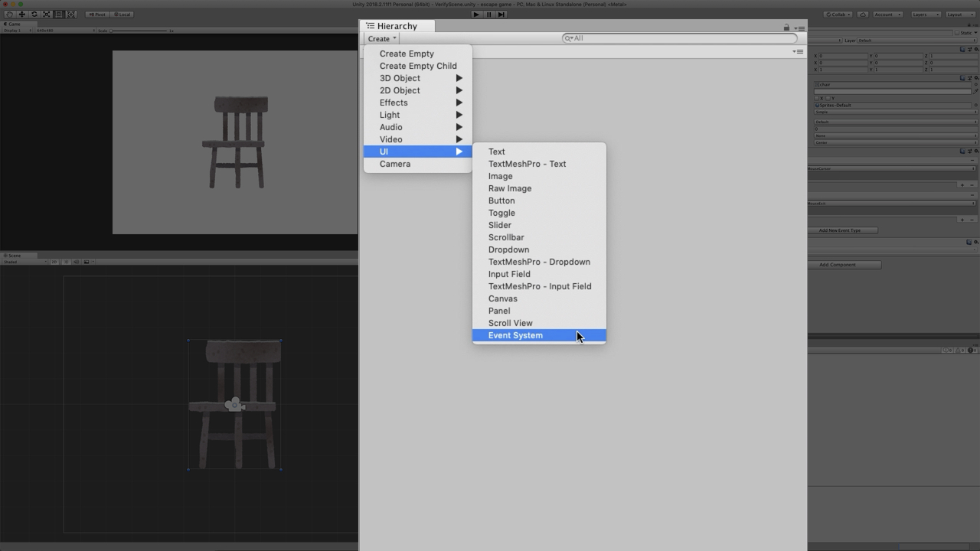Select the Rotate tool
980x551 pixels.
[34, 15]
